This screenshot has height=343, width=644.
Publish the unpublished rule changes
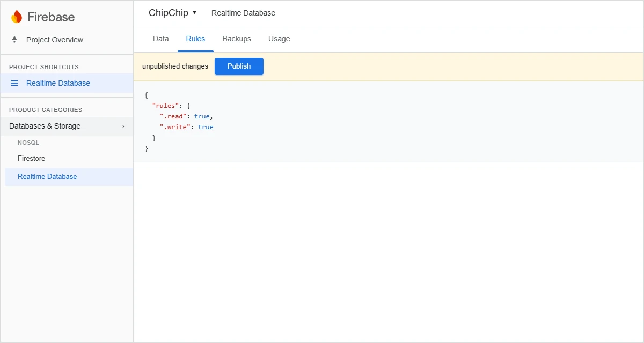(239, 66)
